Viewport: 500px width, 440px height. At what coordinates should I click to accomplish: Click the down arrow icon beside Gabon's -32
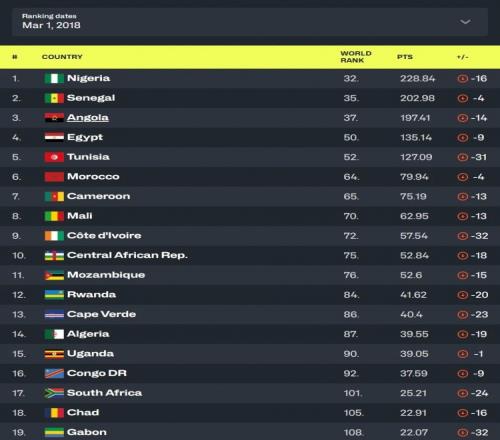(x=463, y=433)
